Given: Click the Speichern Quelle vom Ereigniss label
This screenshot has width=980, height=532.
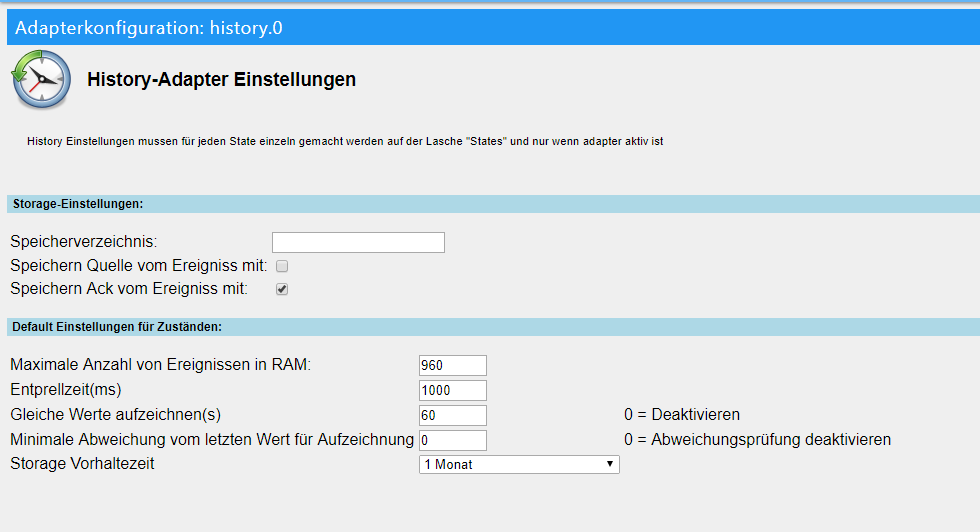Looking at the screenshot, I should click(x=138, y=266).
